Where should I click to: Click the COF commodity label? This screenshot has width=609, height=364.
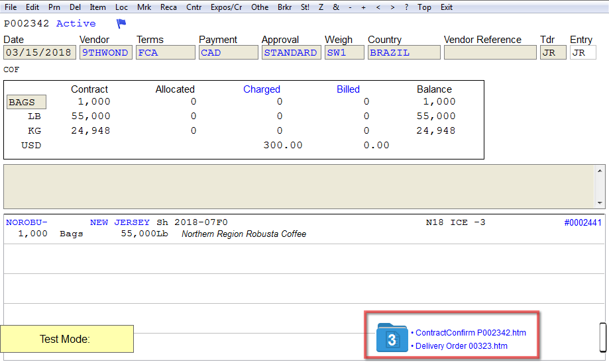(x=11, y=69)
